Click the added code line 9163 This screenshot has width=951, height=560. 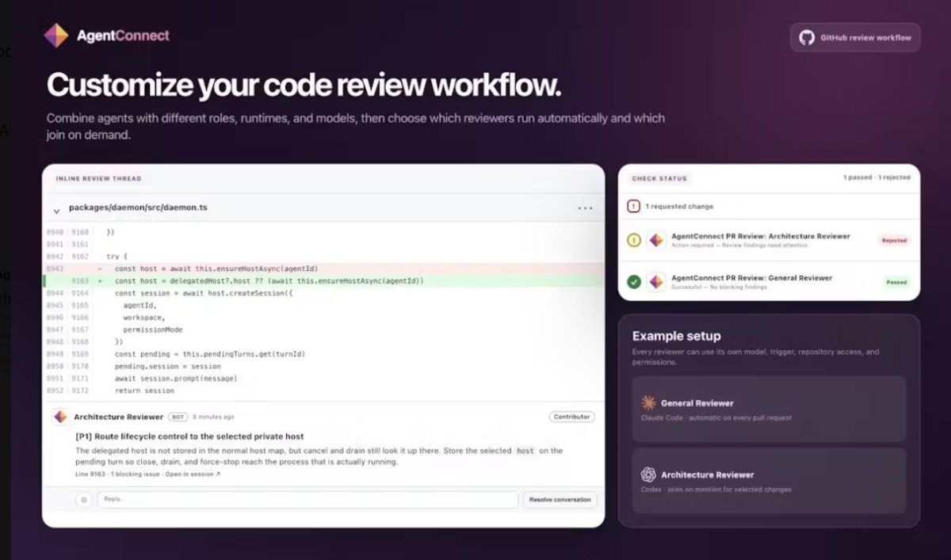pyautogui.click(x=323, y=281)
